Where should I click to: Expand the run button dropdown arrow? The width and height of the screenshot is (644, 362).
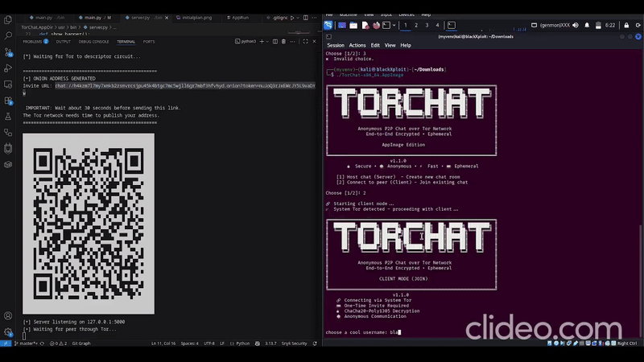pos(298,18)
